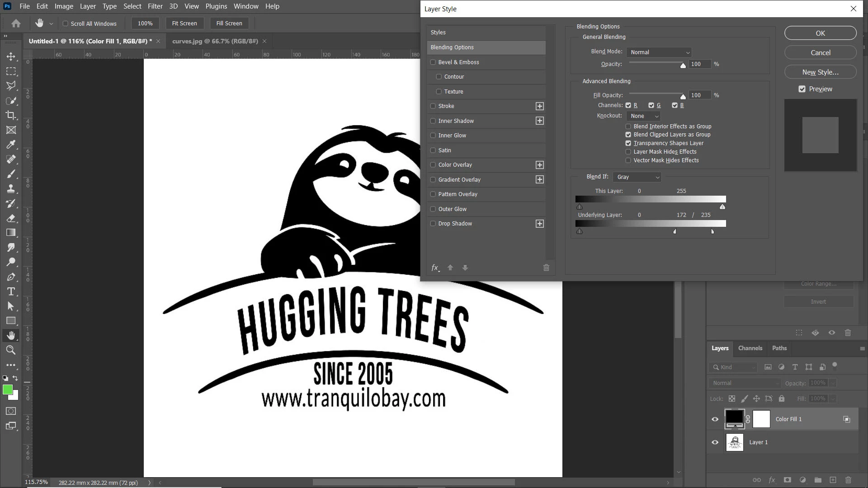868x488 pixels.
Task: Select the Eyedropper tool
Action: pos(11,145)
